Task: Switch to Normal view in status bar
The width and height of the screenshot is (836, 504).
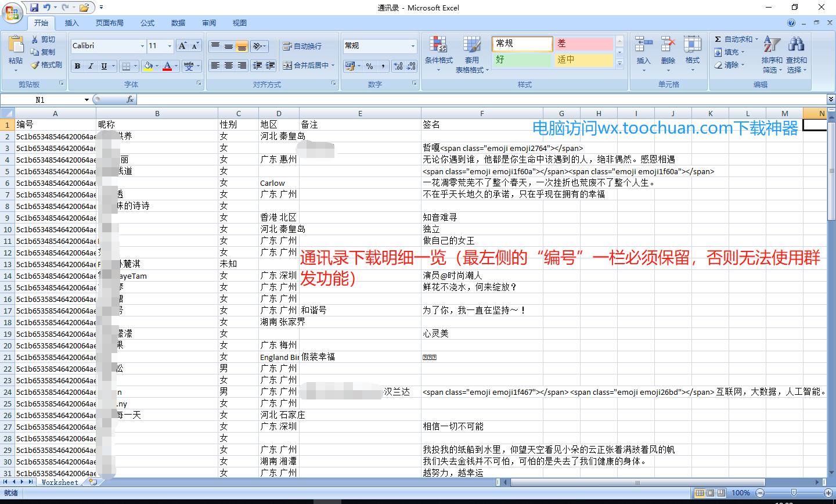Action: click(x=700, y=493)
